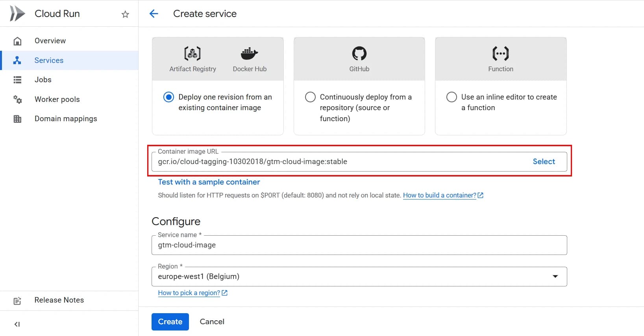Click the Cancel button
644x336 pixels.
pyautogui.click(x=212, y=322)
